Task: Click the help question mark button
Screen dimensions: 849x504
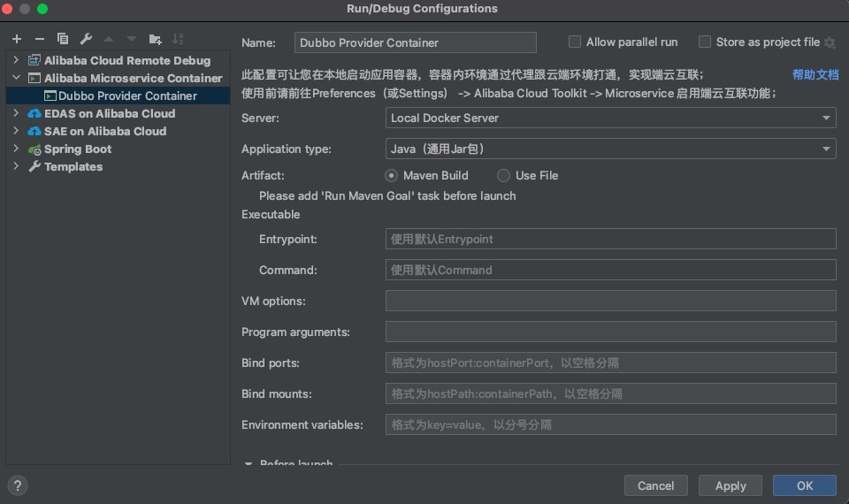Action: pos(17,485)
